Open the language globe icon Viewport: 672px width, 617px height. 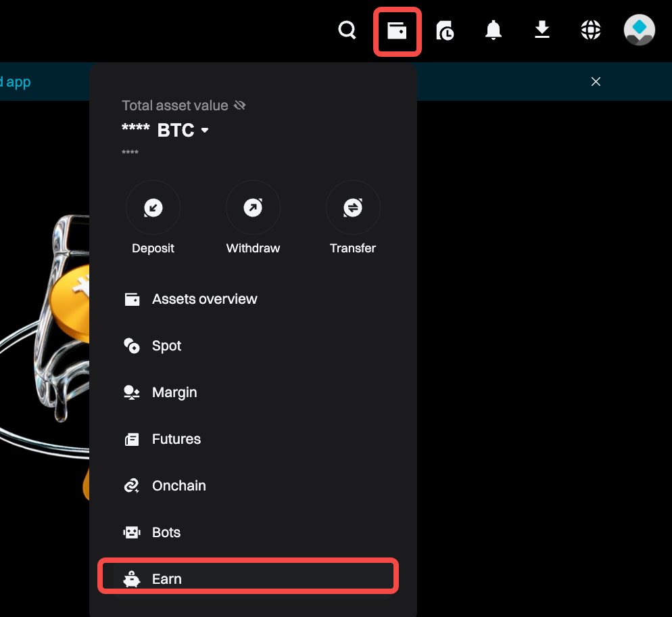coord(591,30)
